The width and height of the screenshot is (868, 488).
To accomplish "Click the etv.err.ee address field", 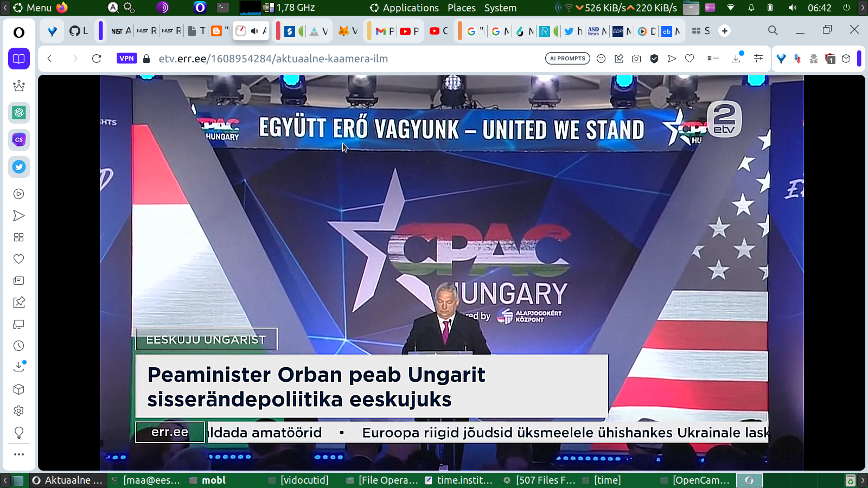I will (273, 59).
